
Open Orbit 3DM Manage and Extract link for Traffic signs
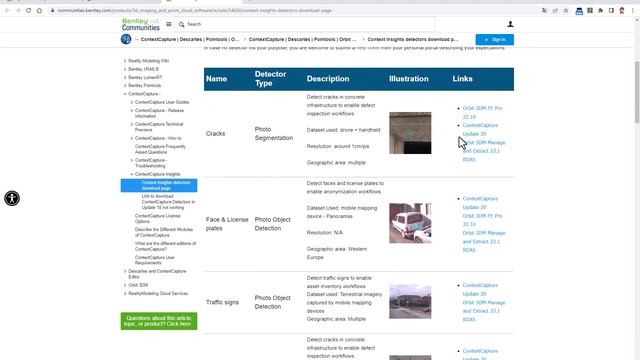[x=484, y=311]
